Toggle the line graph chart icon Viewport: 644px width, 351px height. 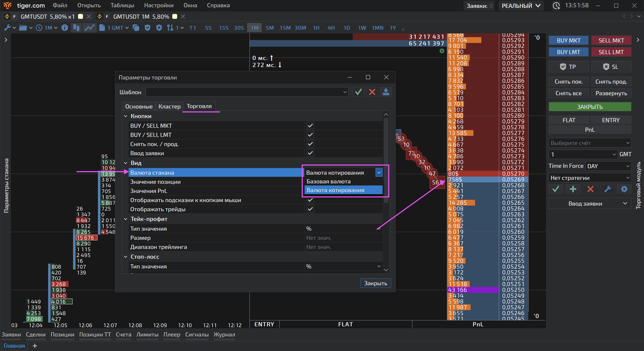click(x=89, y=28)
